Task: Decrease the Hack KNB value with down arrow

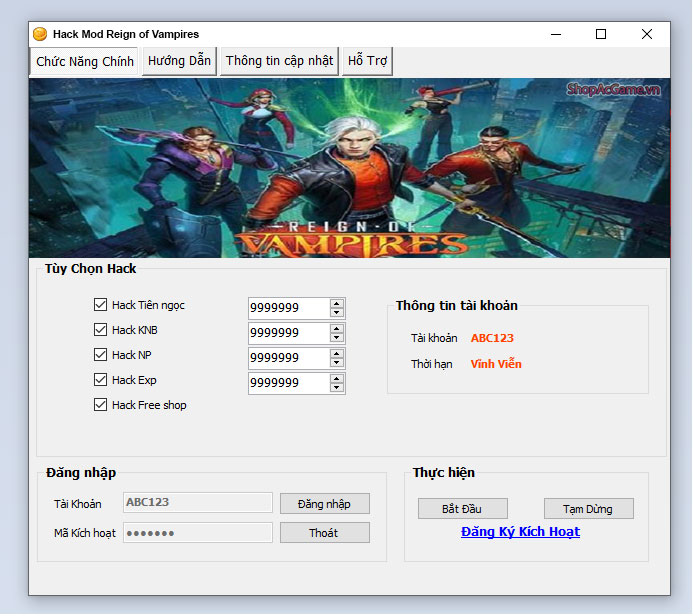Action: pos(337,338)
